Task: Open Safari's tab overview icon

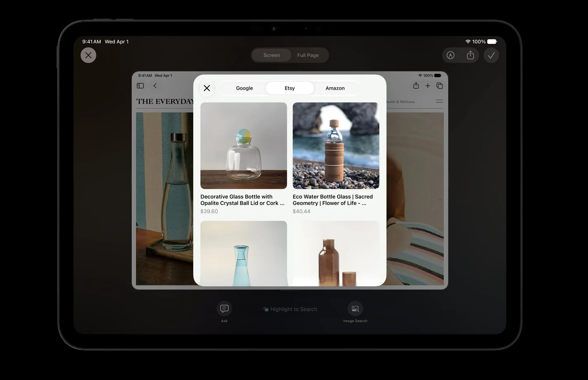Action: point(440,86)
